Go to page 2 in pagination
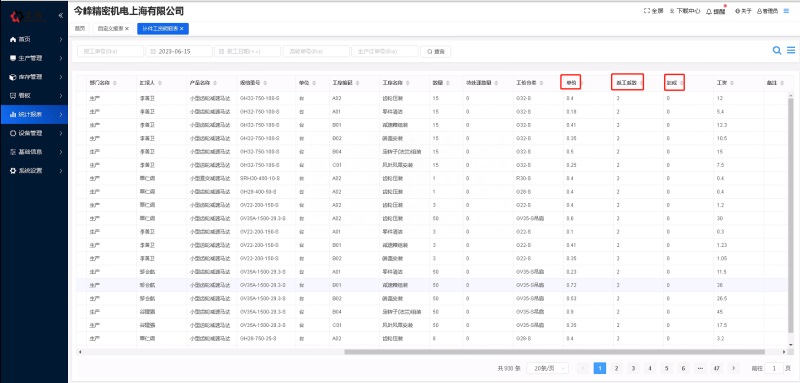Screen dimensions: 800x383 [616, 368]
